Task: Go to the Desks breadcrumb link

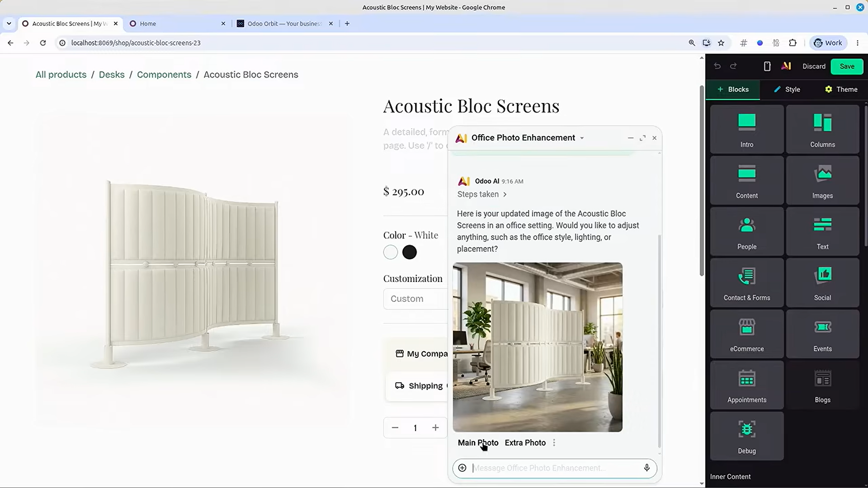Action: [112, 75]
